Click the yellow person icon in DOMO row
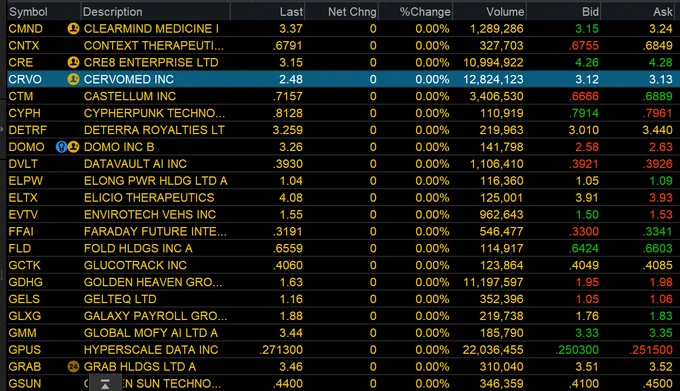 [73, 147]
